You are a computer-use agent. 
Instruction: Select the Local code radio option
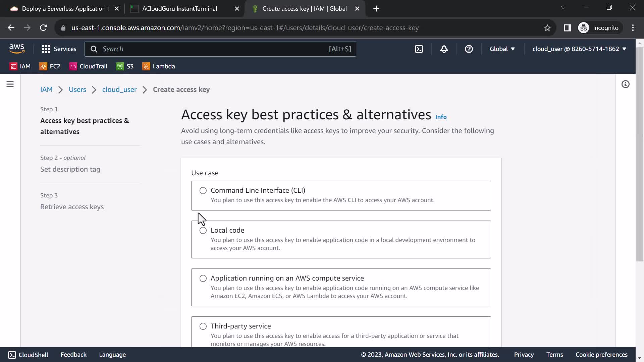[203, 231]
